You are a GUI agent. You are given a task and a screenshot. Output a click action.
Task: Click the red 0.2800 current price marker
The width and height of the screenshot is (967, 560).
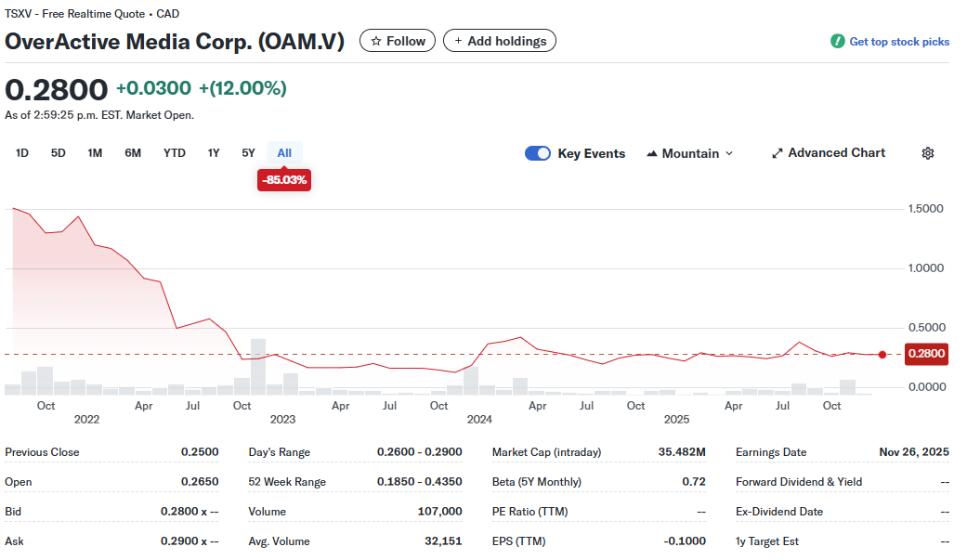pos(925,354)
